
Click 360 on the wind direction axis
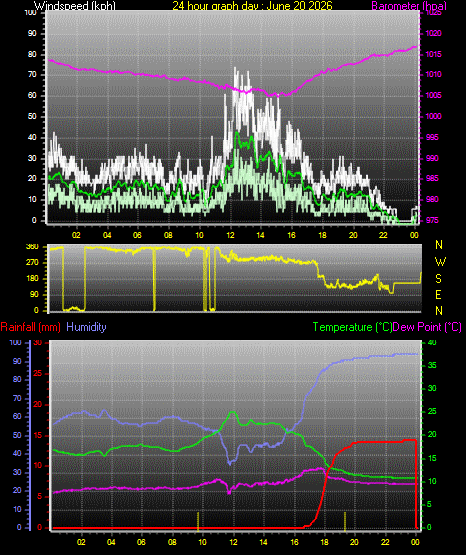point(33,247)
